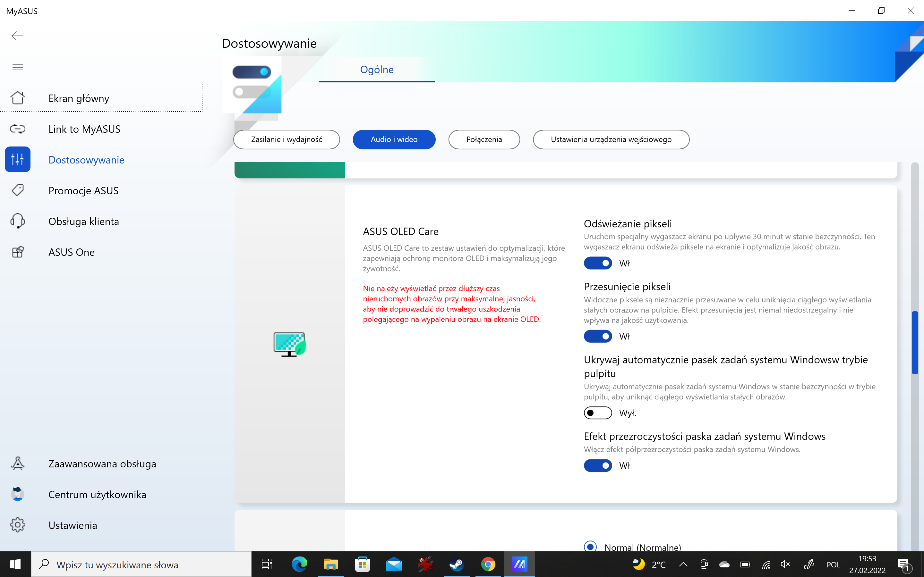The image size is (924, 577).
Task: Open Promocje ASUS tag icon
Action: (x=18, y=190)
